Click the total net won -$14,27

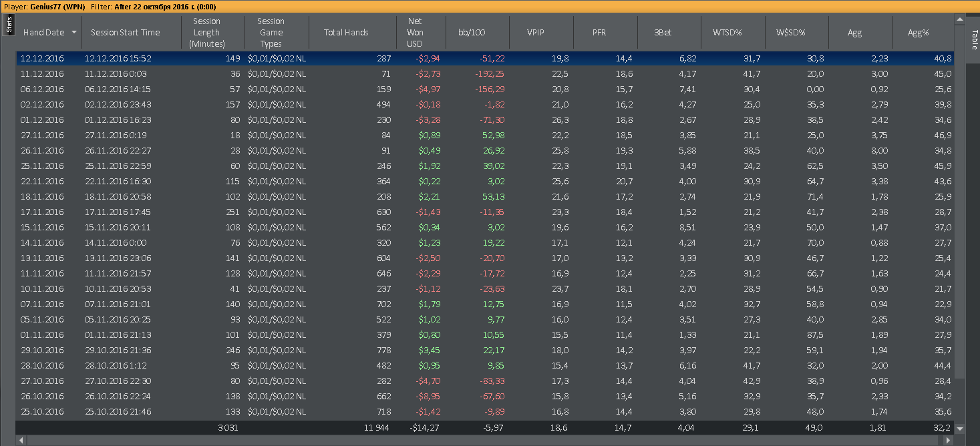tap(424, 427)
